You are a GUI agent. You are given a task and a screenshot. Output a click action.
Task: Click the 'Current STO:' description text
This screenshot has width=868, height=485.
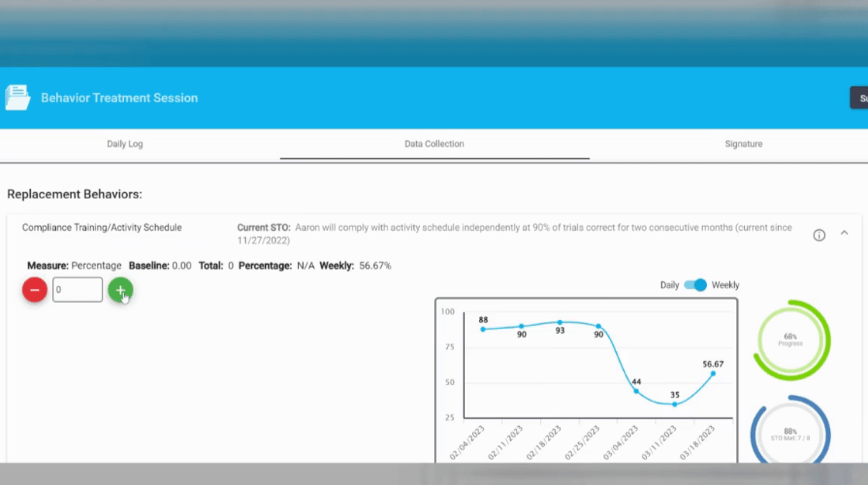pyautogui.click(x=515, y=234)
